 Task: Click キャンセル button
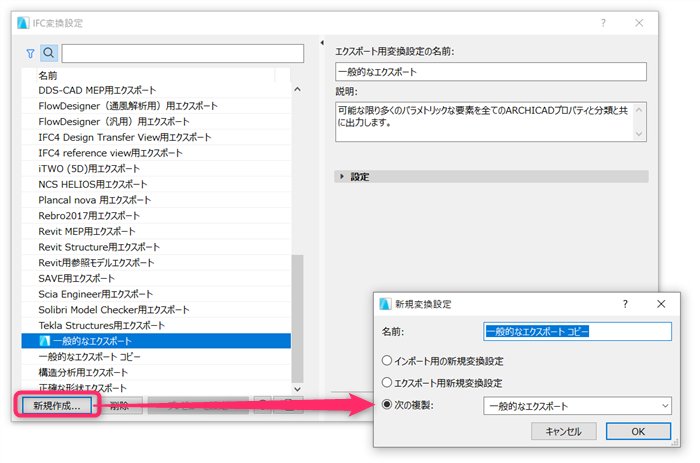[563, 431]
